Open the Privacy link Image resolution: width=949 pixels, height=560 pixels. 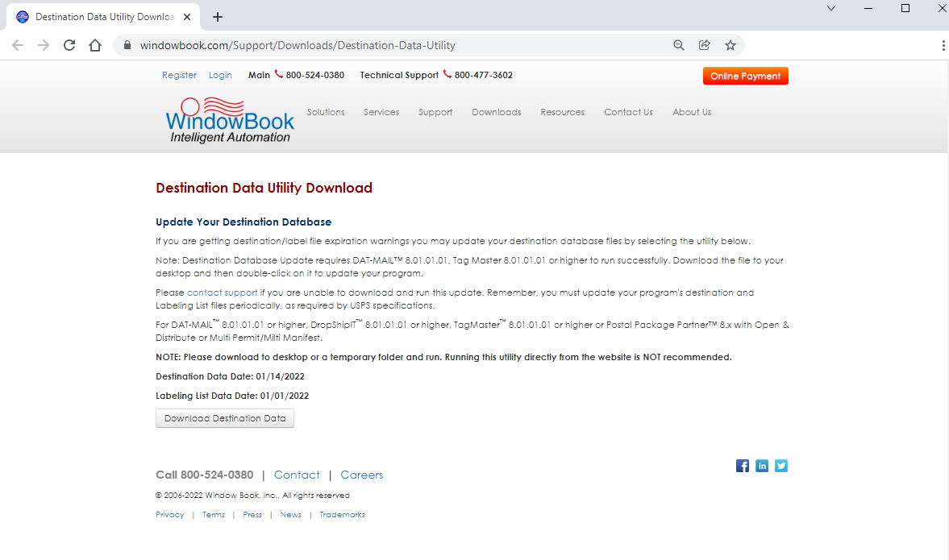(x=169, y=515)
